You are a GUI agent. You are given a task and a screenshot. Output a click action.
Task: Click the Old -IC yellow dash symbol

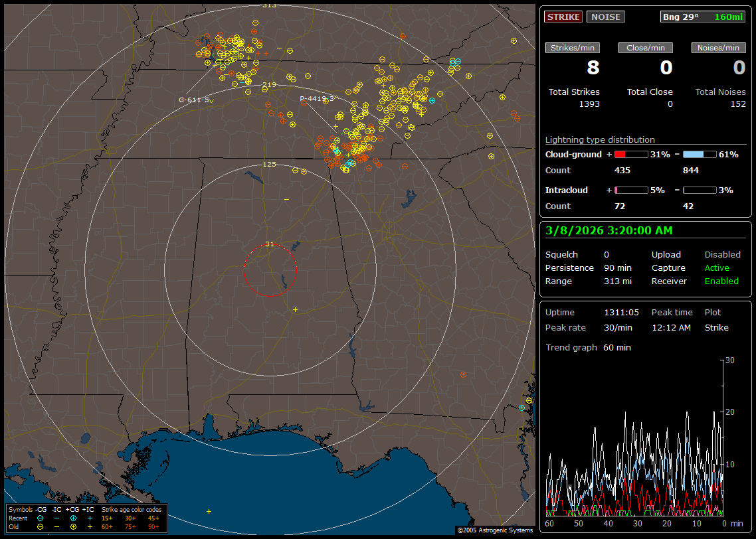point(56,526)
